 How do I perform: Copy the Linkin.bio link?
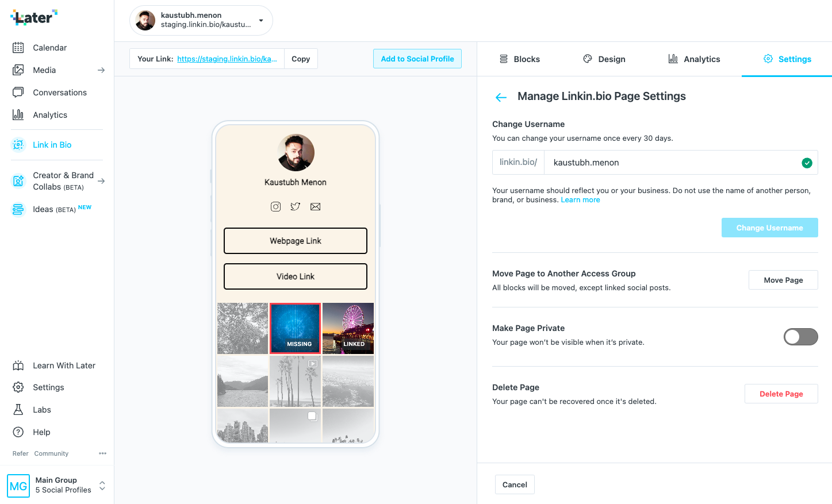301,59
